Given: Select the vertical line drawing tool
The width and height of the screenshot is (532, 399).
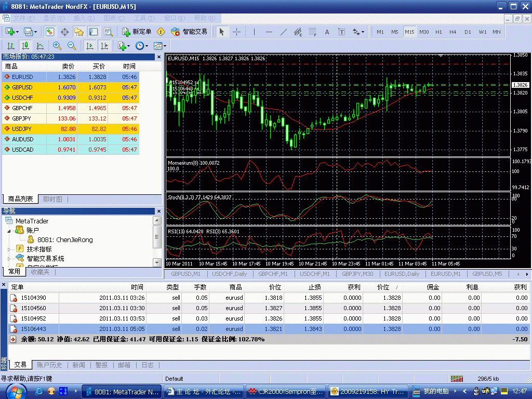Looking at the screenshot, I should [x=254, y=32].
